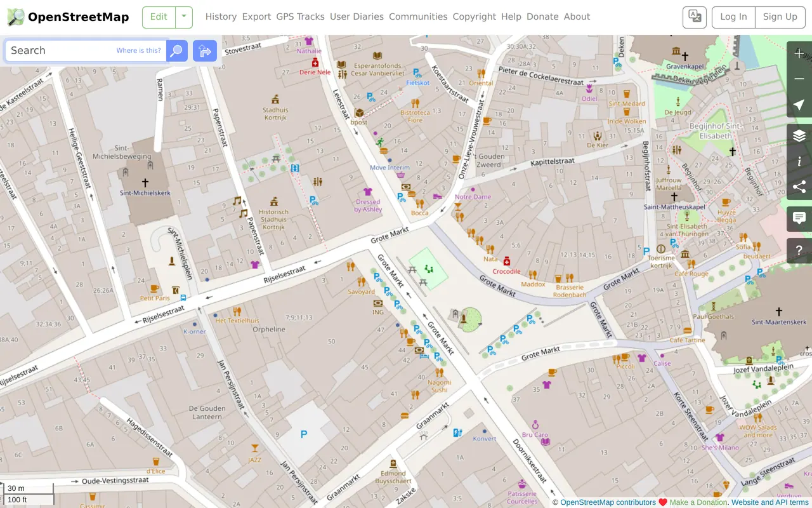
Task: Open Website and API terms link
Action: point(770,502)
